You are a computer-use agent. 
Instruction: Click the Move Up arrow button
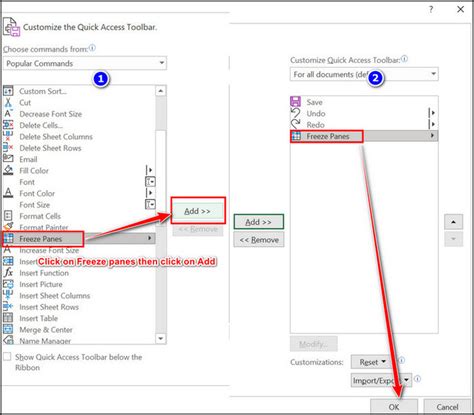pos(453,222)
